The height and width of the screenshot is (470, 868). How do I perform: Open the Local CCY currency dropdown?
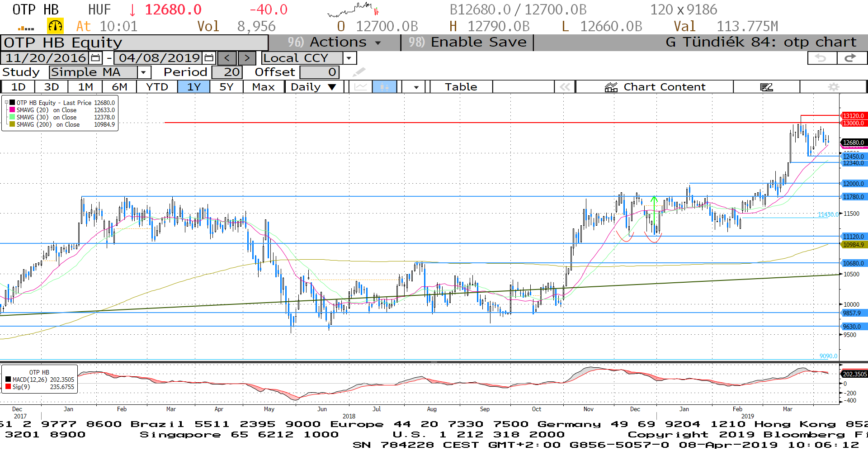pyautogui.click(x=349, y=58)
